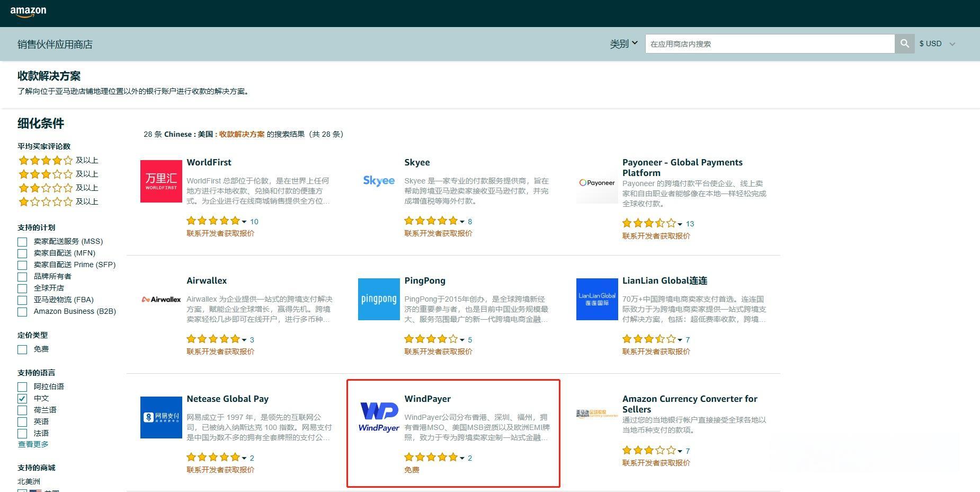Click 收款解决方案 breadcrumb link
The height and width of the screenshot is (492, 980).
point(242,134)
